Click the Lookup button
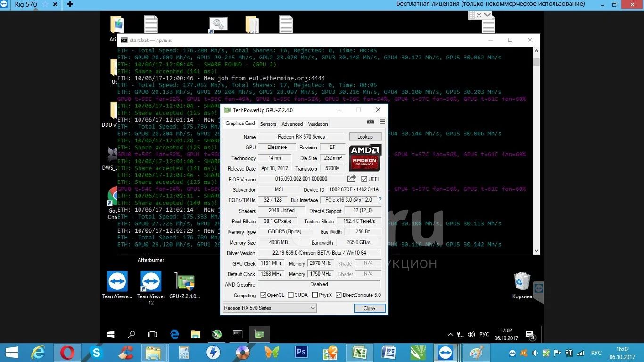Viewport: 644px width, 362px height. pos(365,137)
